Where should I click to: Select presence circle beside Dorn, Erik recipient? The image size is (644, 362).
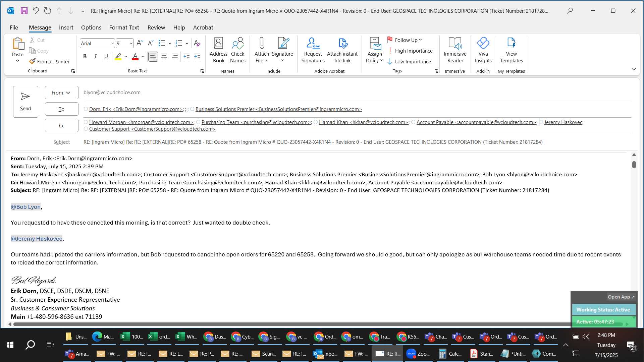click(86, 109)
